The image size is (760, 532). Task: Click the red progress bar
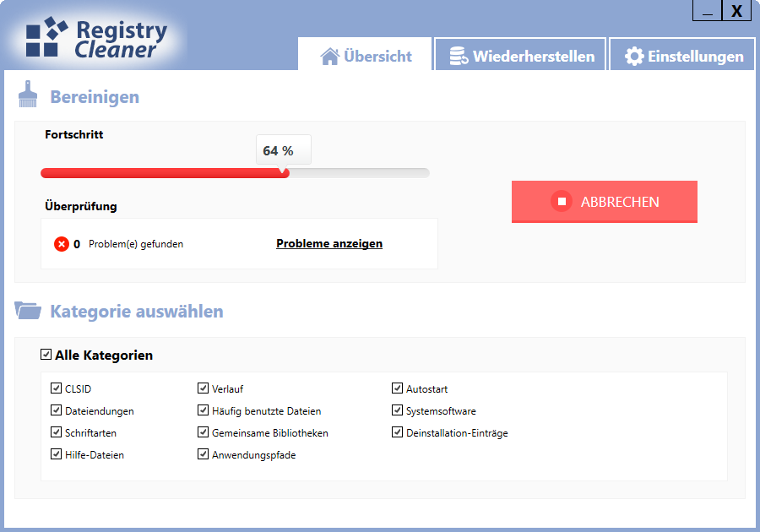(165, 173)
